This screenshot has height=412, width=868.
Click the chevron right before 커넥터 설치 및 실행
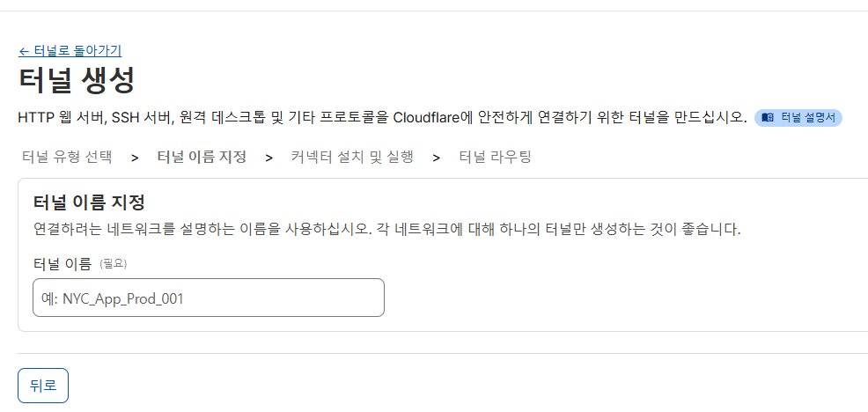[x=269, y=158]
